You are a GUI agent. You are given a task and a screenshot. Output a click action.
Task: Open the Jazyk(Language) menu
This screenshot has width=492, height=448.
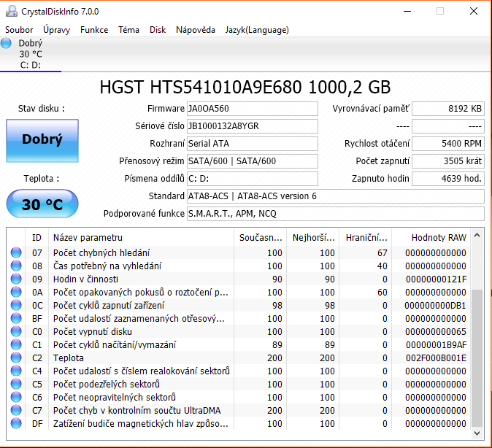tap(257, 30)
